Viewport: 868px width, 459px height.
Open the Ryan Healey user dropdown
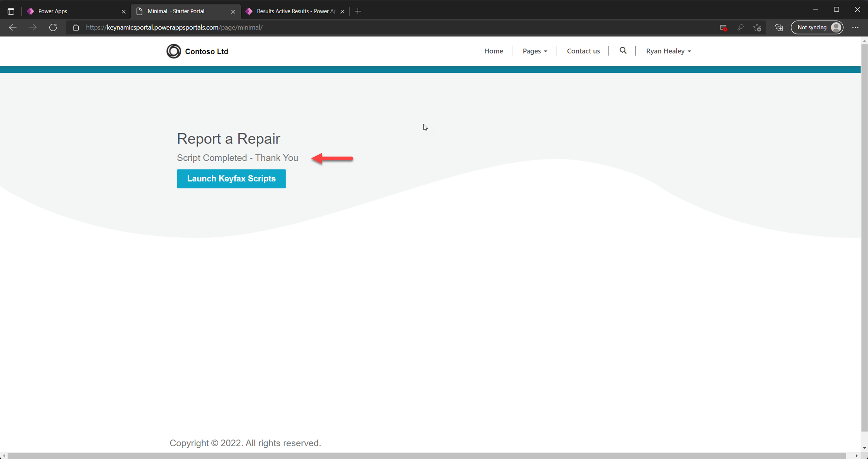pyautogui.click(x=668, y=51)
